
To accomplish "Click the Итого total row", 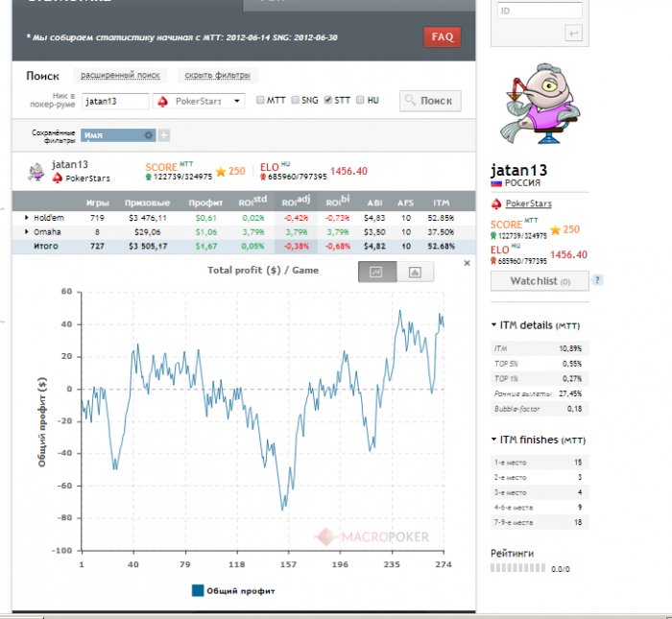I will pos(244,247).
